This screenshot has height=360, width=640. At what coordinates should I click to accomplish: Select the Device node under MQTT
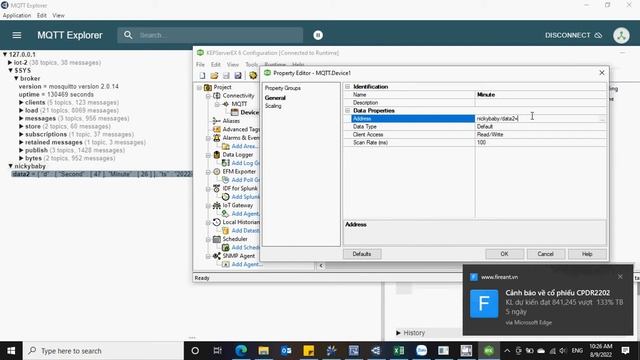249,112
